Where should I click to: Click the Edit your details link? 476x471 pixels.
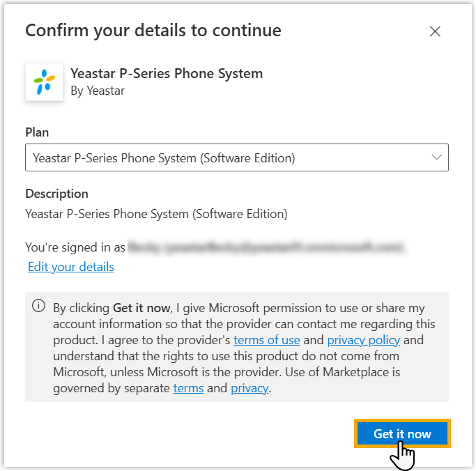[71, 267]
